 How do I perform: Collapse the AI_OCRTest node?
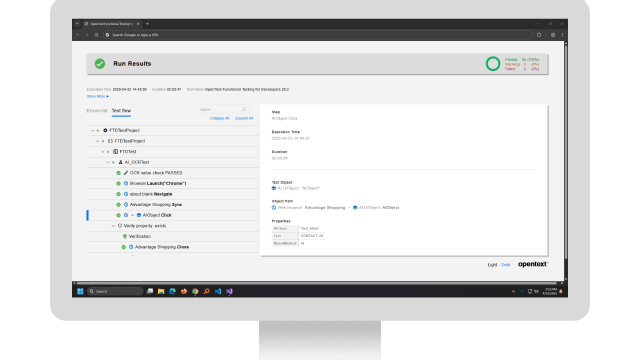click(108, 162)
